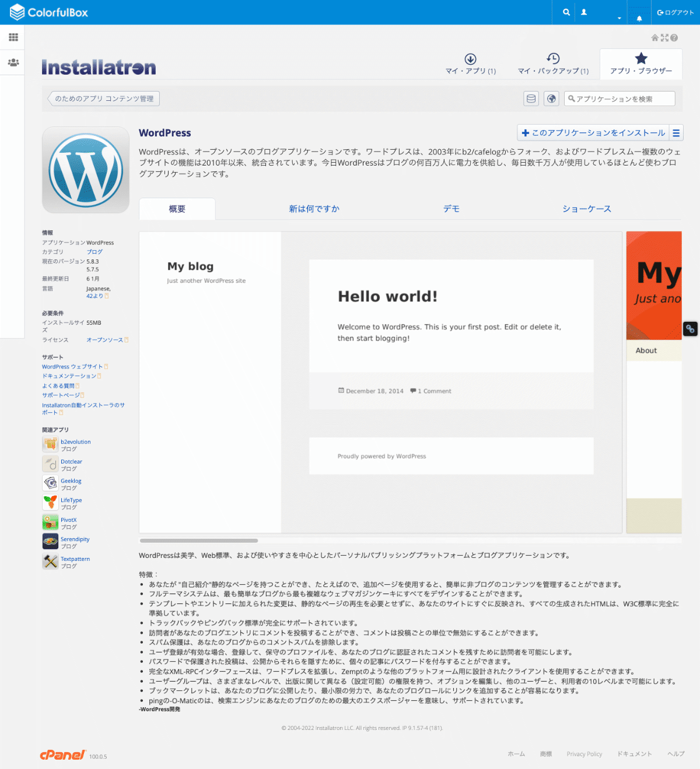
Task: Open Geeklog related app link
Action: 71,481
